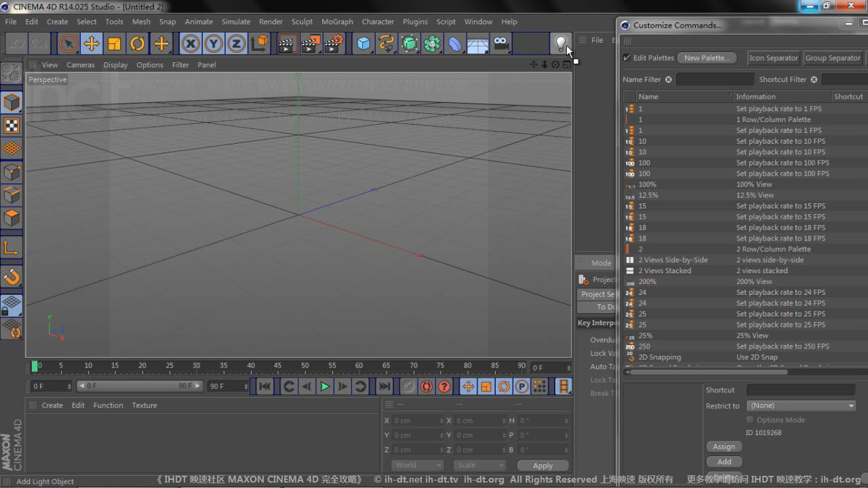868x488 pixels.
Task: Toggle the X axis lock
Action: (x=191, y=44)
